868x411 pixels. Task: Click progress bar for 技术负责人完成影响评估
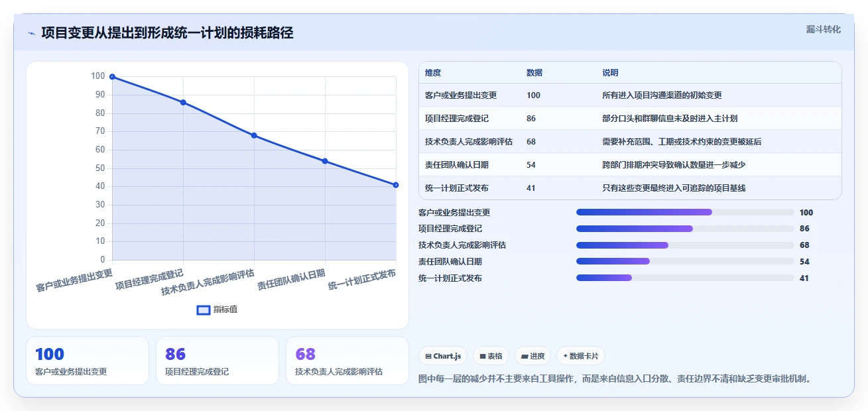685,245
